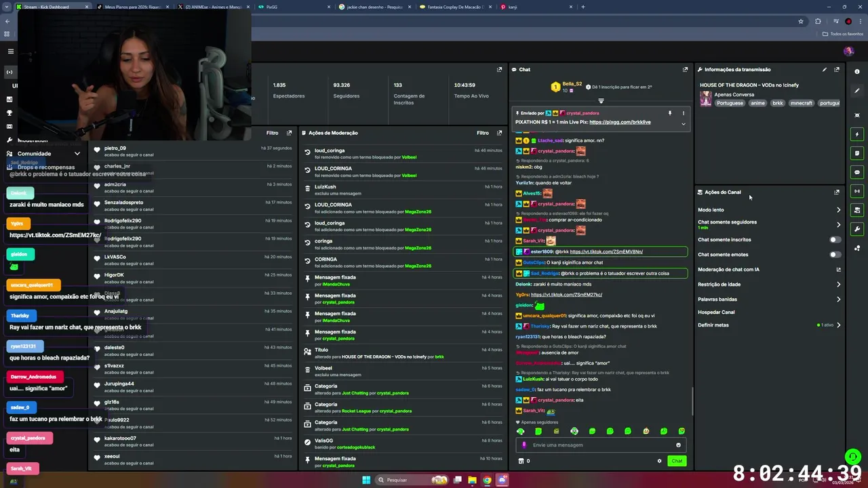Open the pinned message three-dot menu
Image resolution: width=868 pixels, height=488 pixels.
(683, 113)
